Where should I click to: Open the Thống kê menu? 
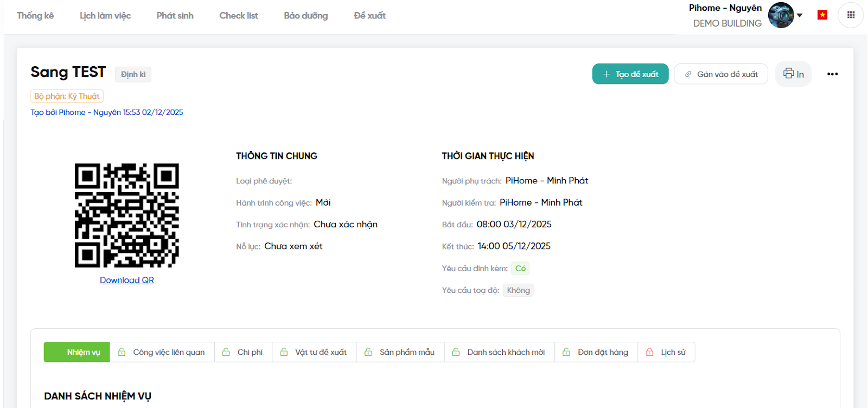click(x=35, y=16)
